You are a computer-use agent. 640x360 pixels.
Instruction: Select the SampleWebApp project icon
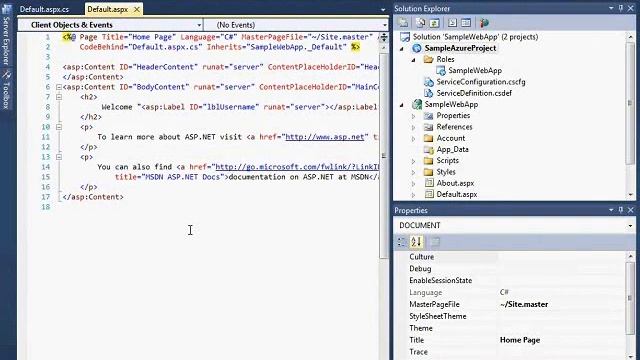click(x=417, y=104)
